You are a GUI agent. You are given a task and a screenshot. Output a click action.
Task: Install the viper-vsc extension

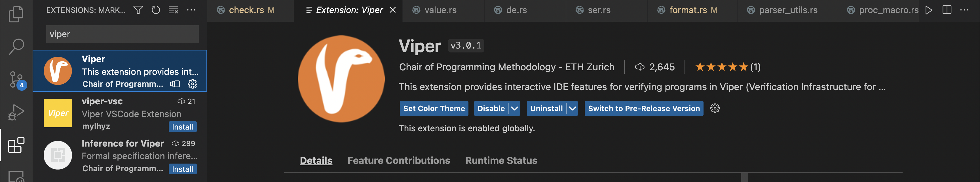183,127
